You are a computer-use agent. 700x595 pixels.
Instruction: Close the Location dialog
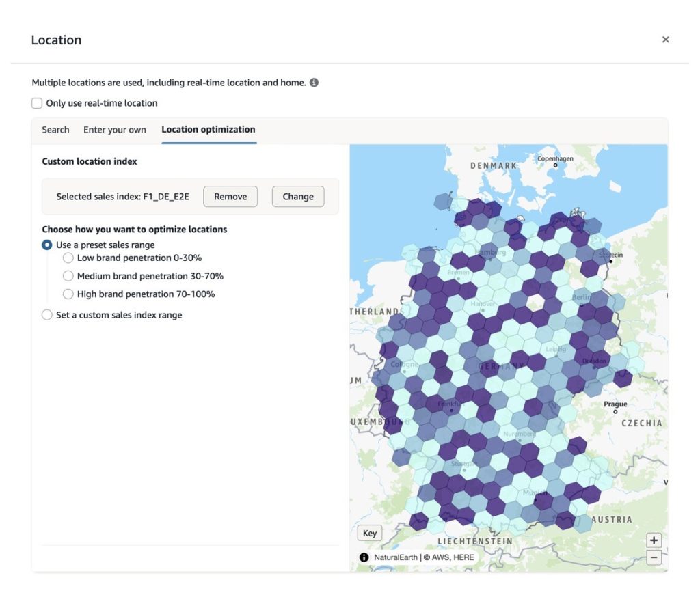665,40
